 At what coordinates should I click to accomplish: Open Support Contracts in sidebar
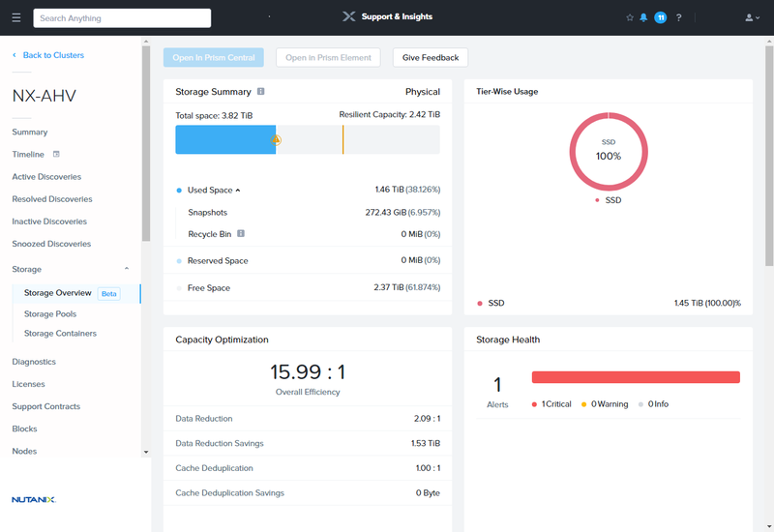coord(45,406)
